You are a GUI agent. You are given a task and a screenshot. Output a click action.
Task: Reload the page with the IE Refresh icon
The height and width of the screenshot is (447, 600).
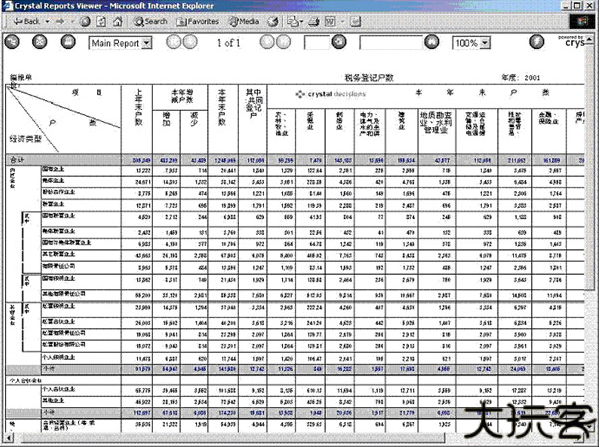pyautogui.click(x=101, y=21)
